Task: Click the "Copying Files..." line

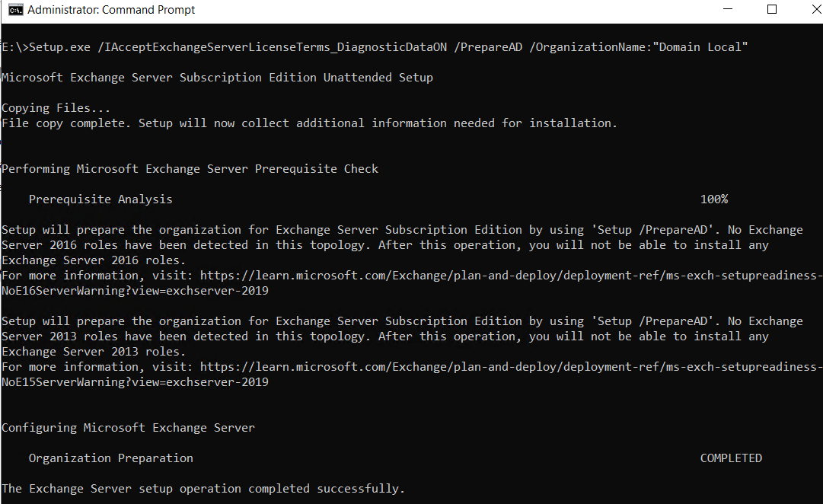Action: point(56,108)
